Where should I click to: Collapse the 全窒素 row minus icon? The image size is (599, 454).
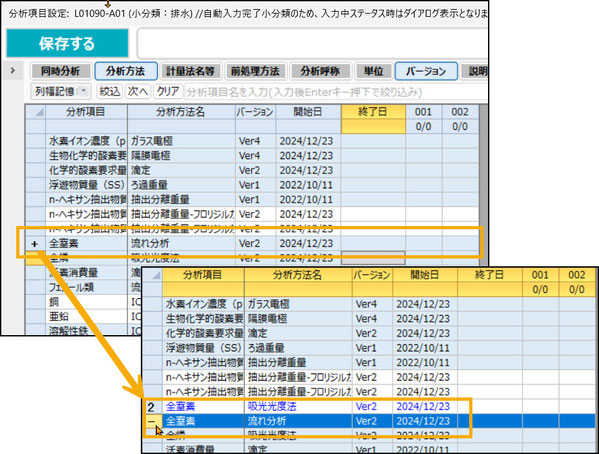[152, 421]
